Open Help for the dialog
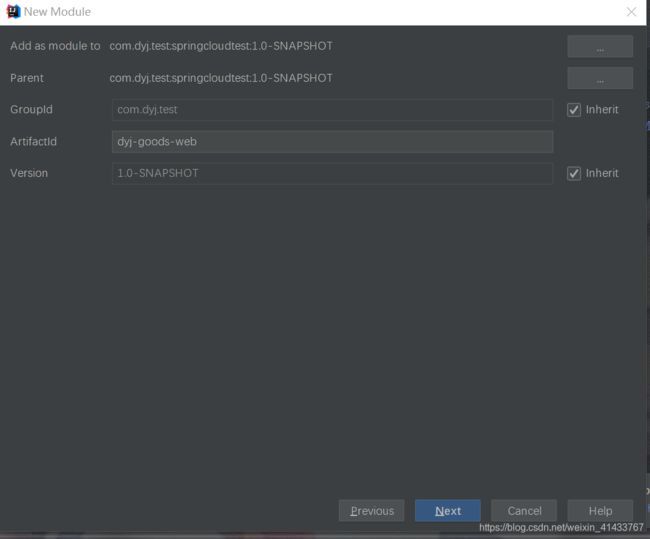This screenshot has width=650, height=539. (600, 510)
